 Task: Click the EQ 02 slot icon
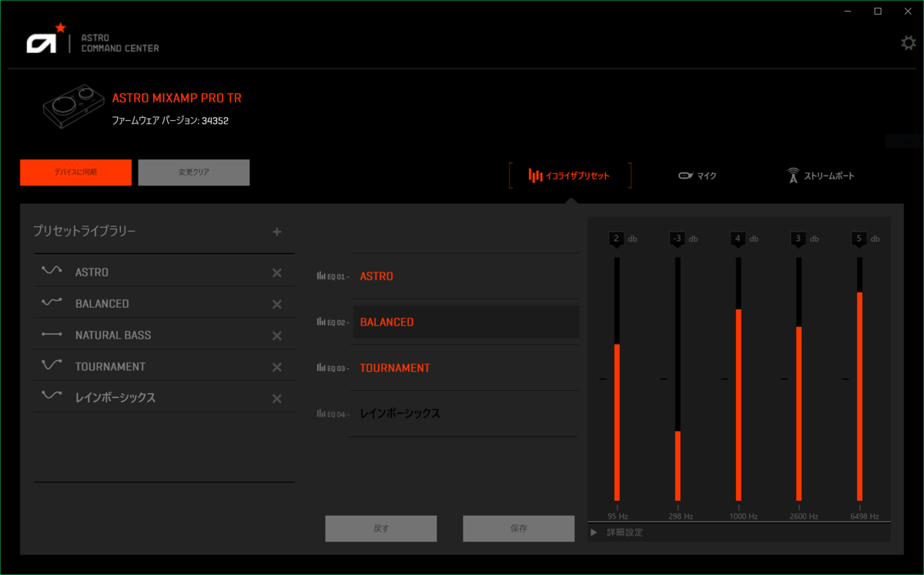tap(321, 322)
